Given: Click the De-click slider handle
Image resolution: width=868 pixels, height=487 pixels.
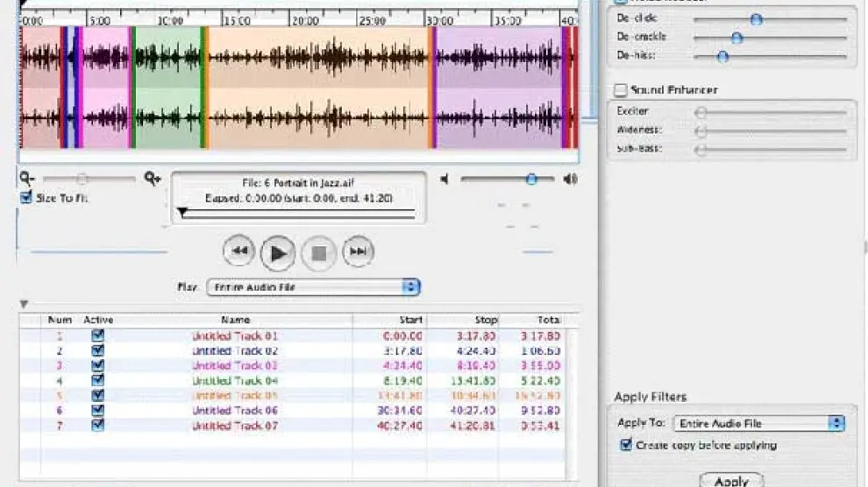Looking at the screenshot, I should [756, 18].
